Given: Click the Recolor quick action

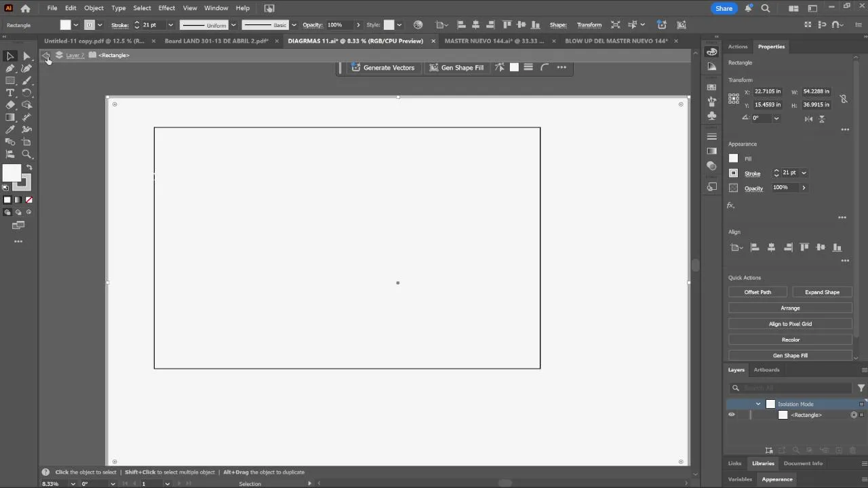Looking at the screenshot, I should (x=790, y=340).
